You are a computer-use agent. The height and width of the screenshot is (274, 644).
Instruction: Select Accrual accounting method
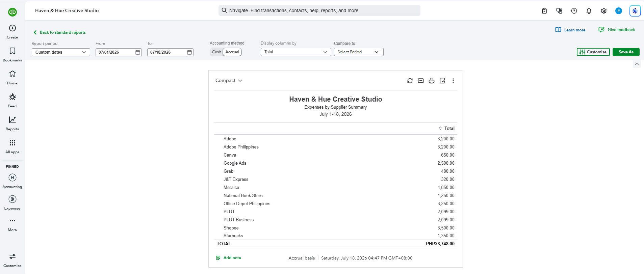(232, 52)
